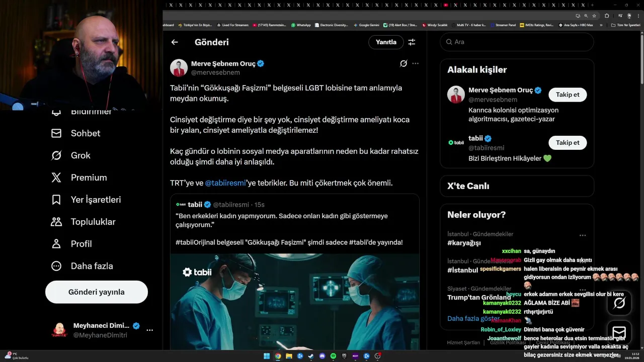Screen dimensions: 644x362
Task: Open Yer İşaretleri bookmarks
Action: point(86,200)
